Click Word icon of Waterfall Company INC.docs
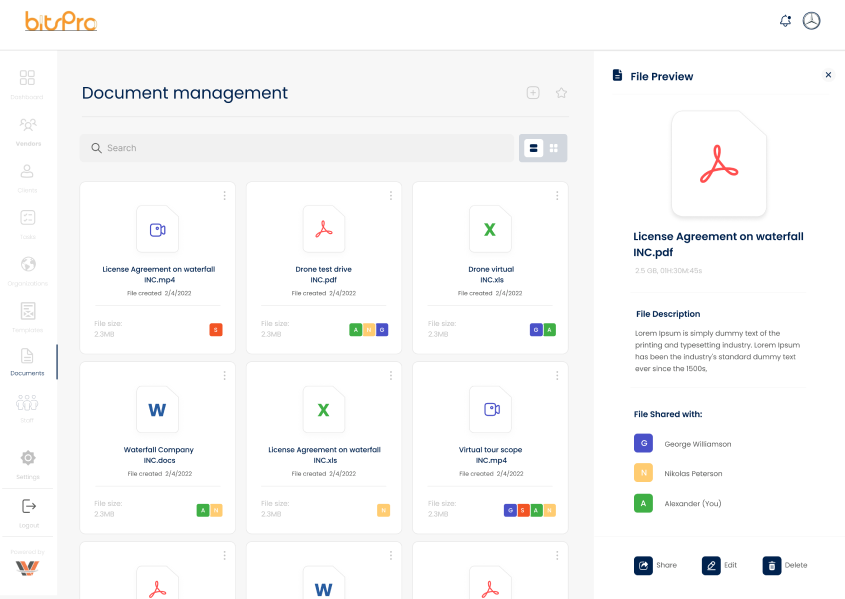 click(x=157, y=410)
